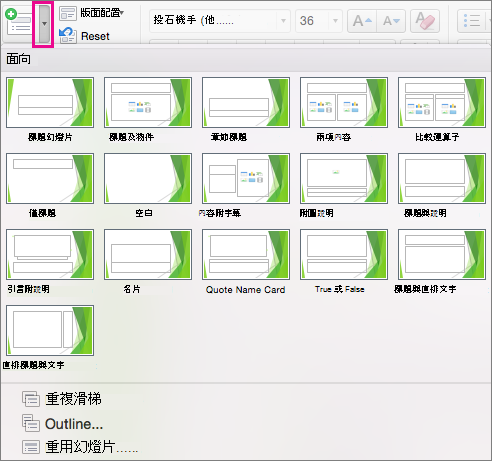Click the Clear Formatting eraser icon
Screen dimensions: 492x461
tap(425, 21)
